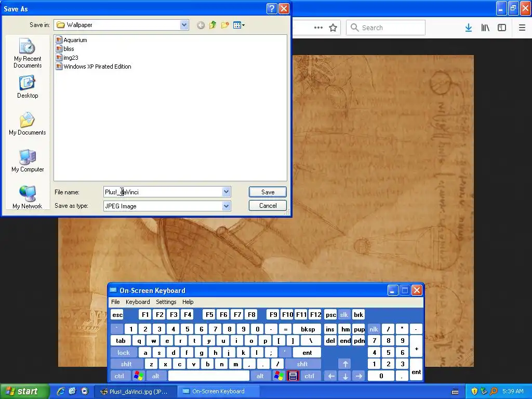
Task: Bookmark page with the star icon
Action: pos(333,28)
